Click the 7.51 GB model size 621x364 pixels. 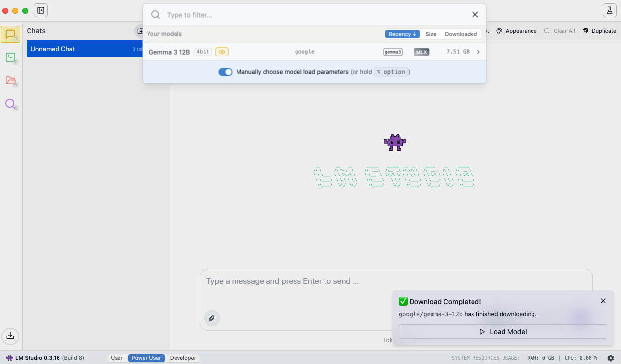(458, 52)
